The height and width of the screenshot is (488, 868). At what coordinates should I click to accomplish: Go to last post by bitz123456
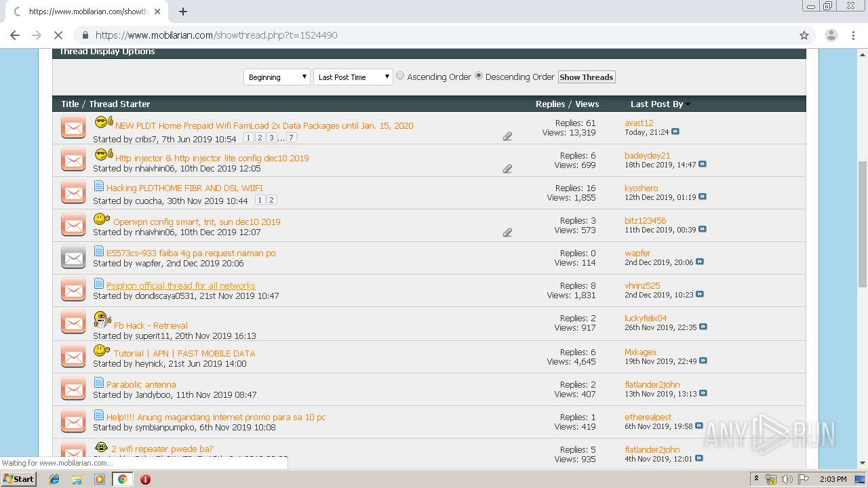[x=703, y=230]
